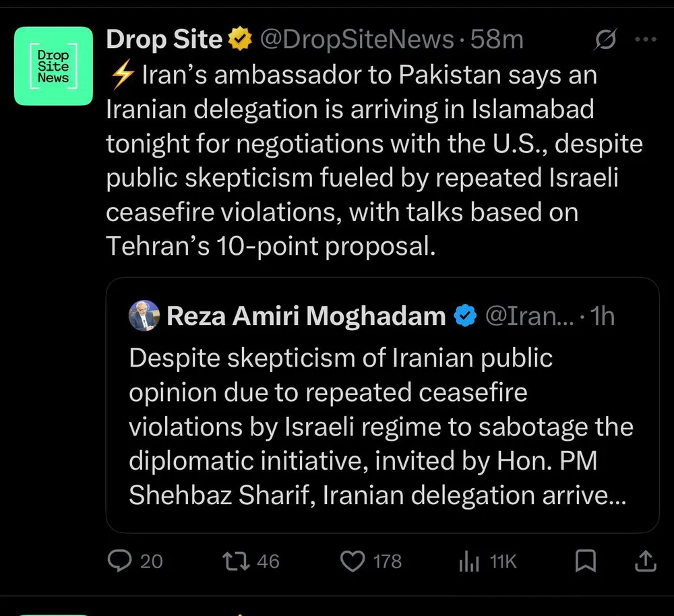Click Reza Amiri Moghadam's blue verified badge

pos(465,316)
